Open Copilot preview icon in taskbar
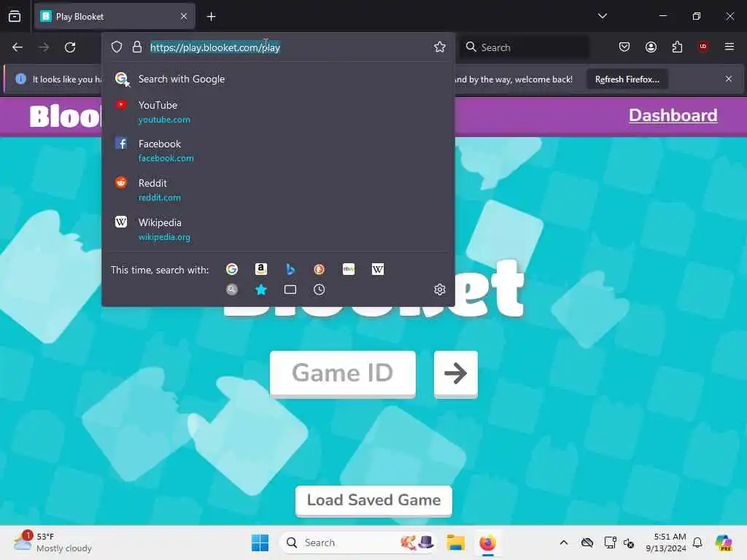 click(x=724, y=542)
